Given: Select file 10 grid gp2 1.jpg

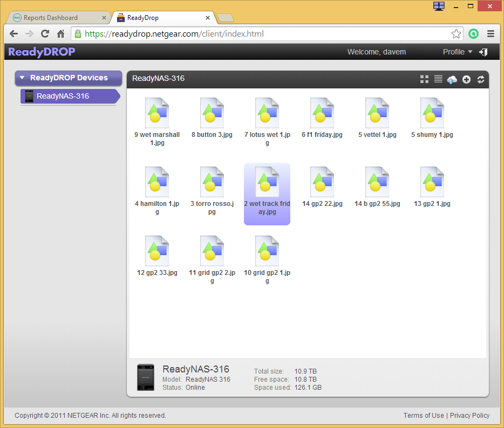Looking at the screenshot, I should [x=267, y=260].
